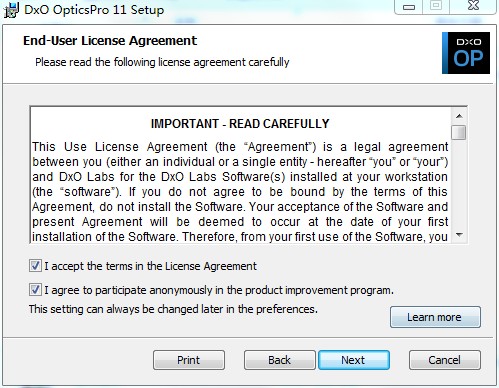Click the DxO OpticsPro 11 Setup title text
499x388 pixels.
(94, 10)
